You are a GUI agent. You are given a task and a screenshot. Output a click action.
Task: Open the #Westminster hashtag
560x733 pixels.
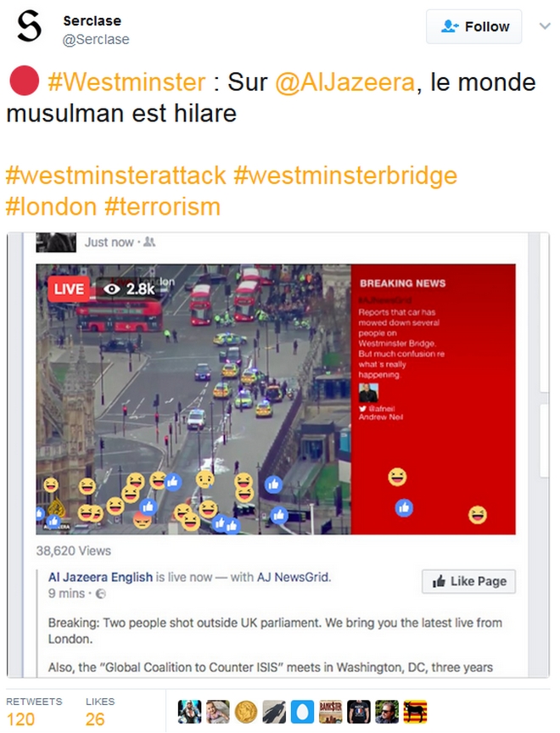tap(126, 82)
